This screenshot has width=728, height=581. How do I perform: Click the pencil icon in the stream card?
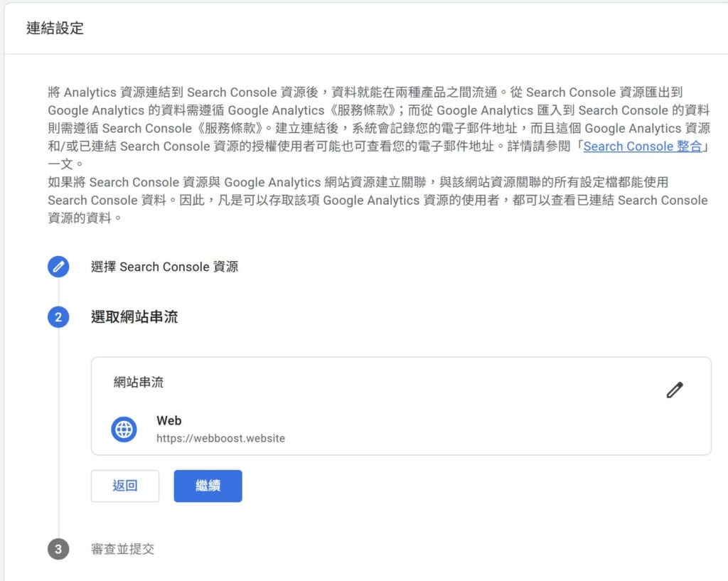pos(674,390)
